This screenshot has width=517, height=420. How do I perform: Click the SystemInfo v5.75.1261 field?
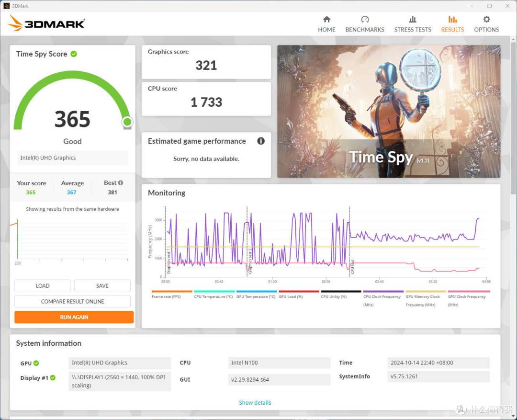point(438,376)
